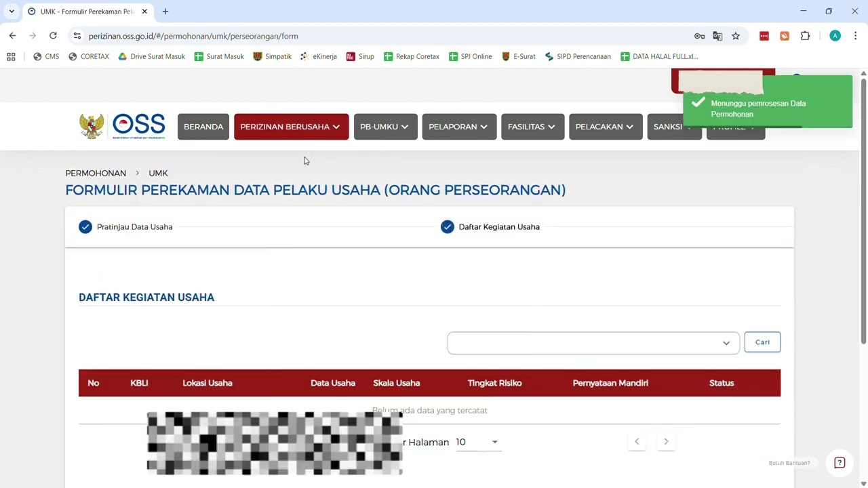Click the Pratinjau Data Usaha step checkmark
This screenshot has height=488, width=868.
(85, 227)
